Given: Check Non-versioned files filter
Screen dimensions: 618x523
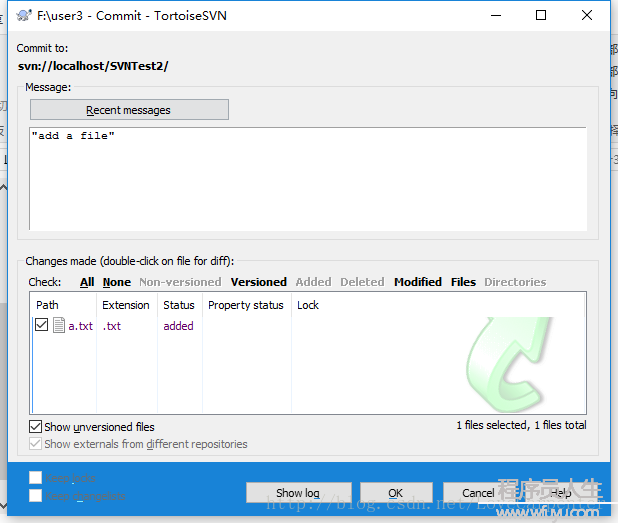Looking at the screenshot, I should [180, 282].
